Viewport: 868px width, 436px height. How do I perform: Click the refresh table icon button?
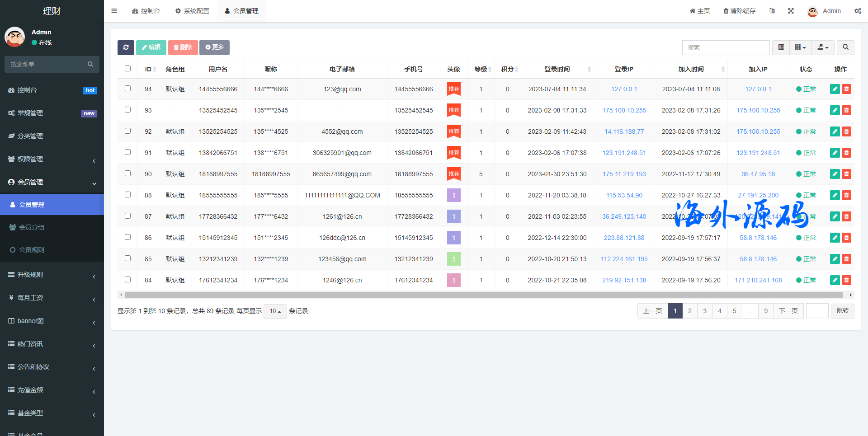pos(126,47)
